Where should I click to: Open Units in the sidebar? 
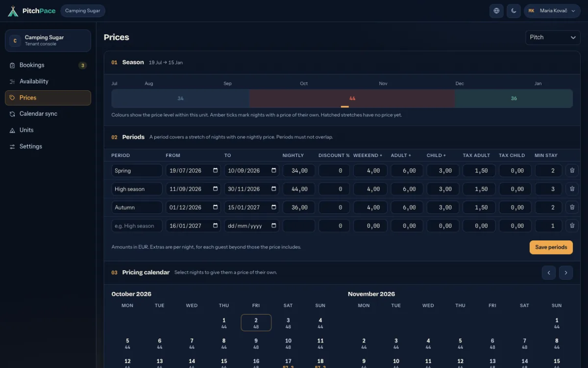point(48,130)
